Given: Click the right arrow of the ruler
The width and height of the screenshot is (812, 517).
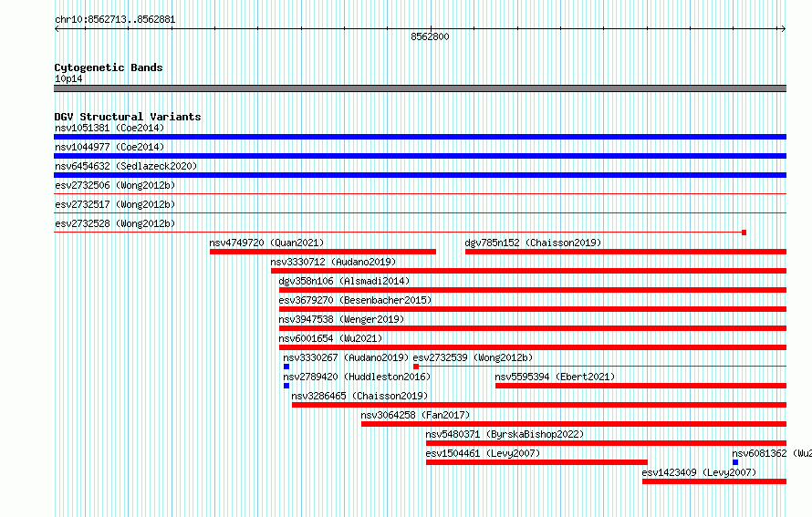Looking at the screenshot, I should click(x=784, y=29).
